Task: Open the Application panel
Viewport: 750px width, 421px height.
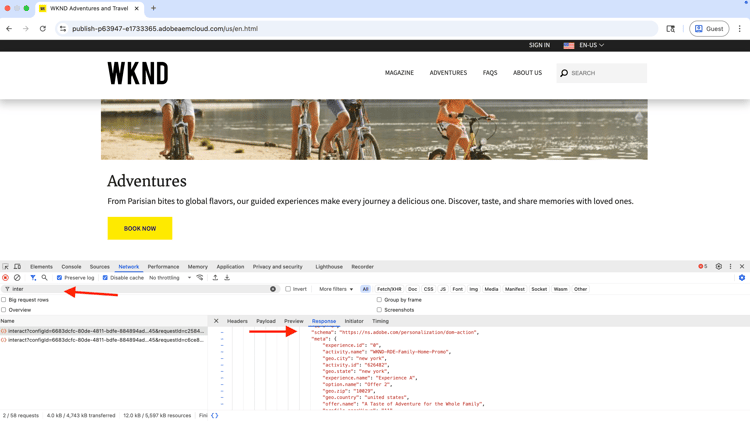Action: 230,266
